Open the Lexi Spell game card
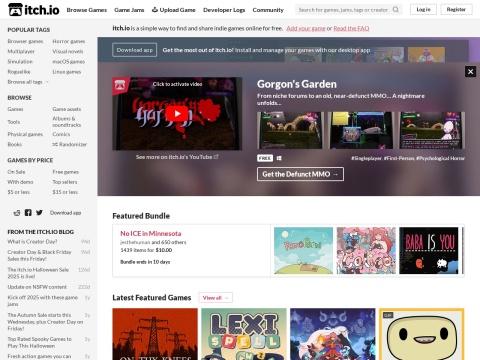This screenshot has height=360, width=480. 244,334
